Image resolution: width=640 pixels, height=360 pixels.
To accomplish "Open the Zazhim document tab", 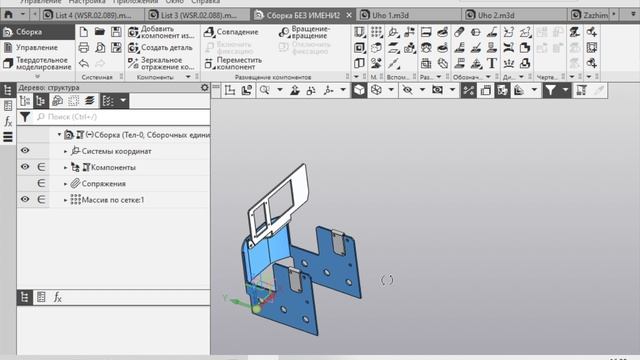I will coord(590,15).
